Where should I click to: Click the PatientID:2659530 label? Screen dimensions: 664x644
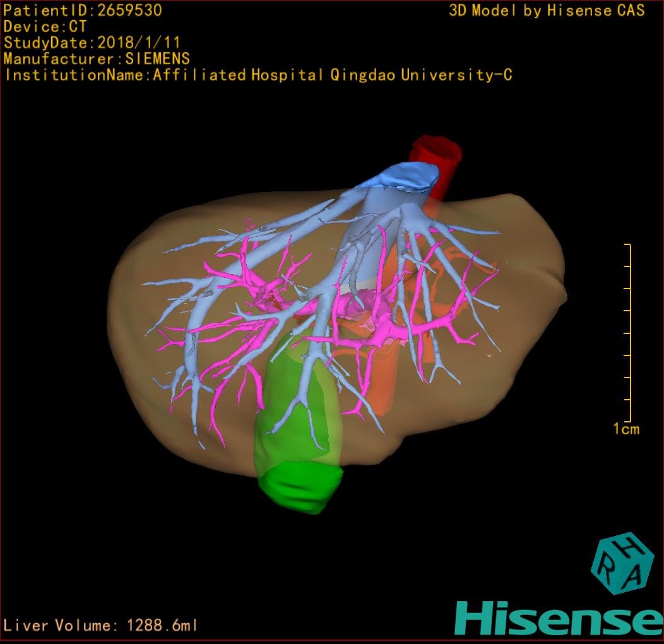[83, 10]
